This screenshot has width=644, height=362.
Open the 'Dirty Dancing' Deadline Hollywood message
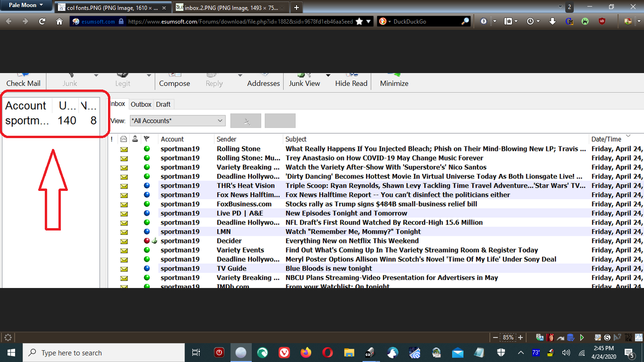click(376, 176)
